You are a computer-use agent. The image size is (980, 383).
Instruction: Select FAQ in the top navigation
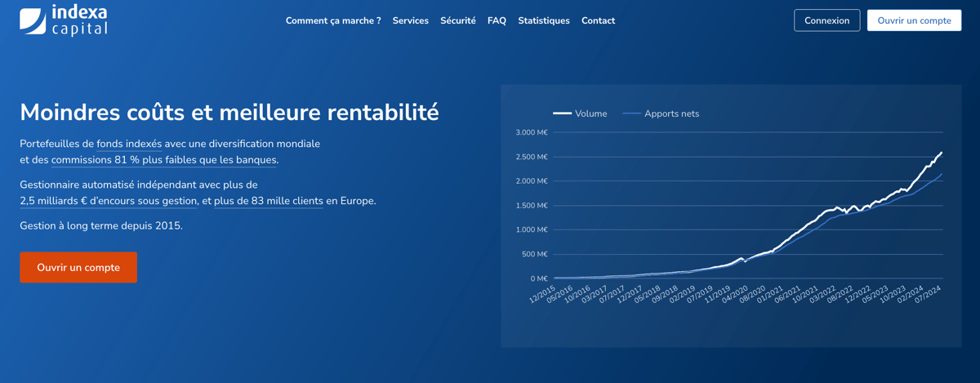point(497,20)
